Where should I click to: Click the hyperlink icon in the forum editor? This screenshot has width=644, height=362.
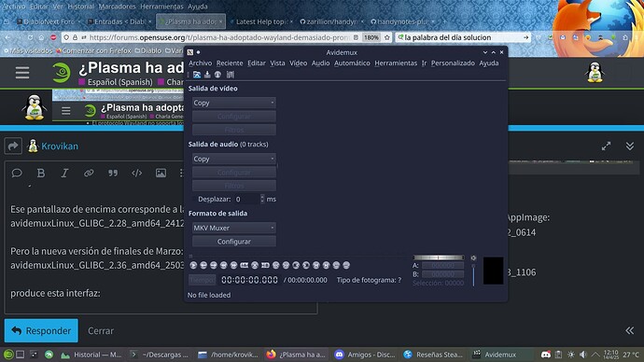pyautogui.click(x=89, y=173)
